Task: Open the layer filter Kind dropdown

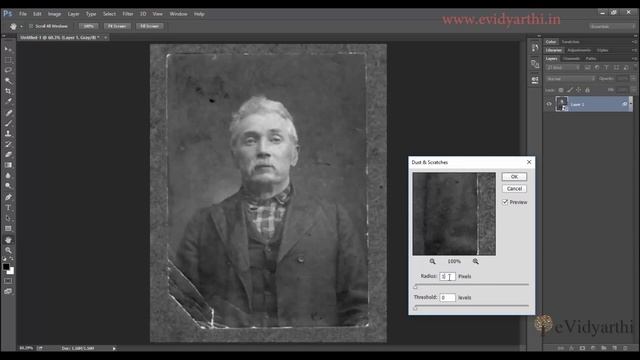Action: [x=563, y=67]
